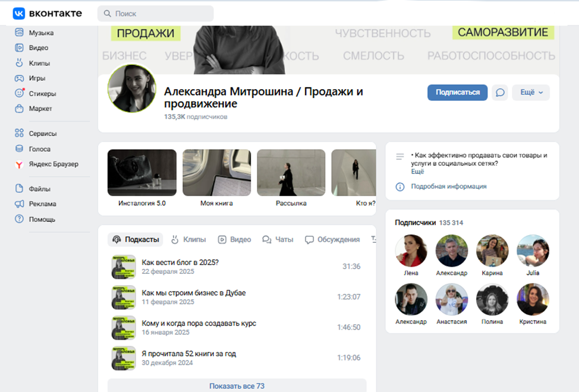
Task: Open the Кто я? thumbnail
Action: coord(354,173)
